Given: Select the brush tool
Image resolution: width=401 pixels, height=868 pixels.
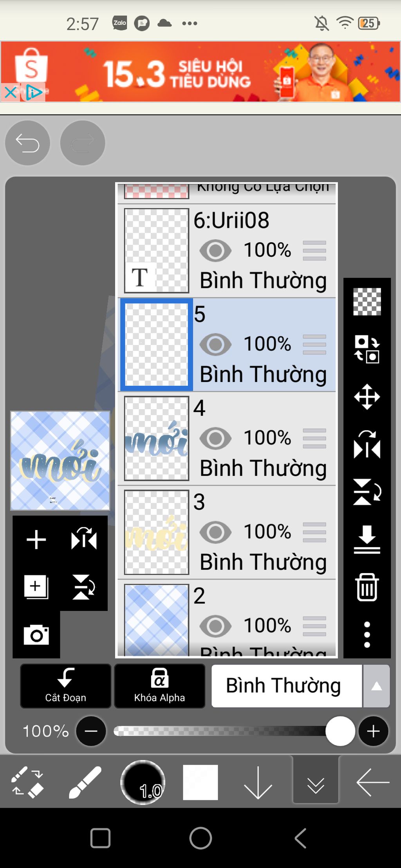Looking at the screenshot, I should 85,782.
